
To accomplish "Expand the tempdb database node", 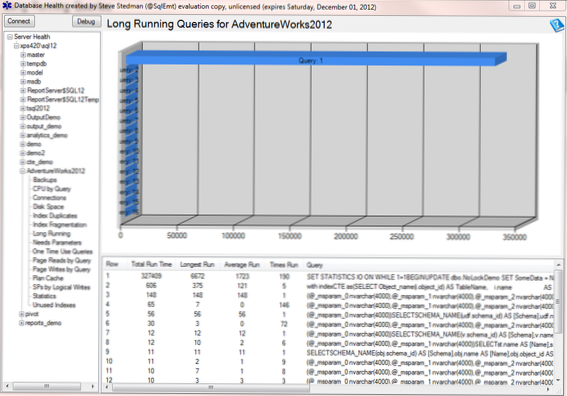I will point(23,64).
